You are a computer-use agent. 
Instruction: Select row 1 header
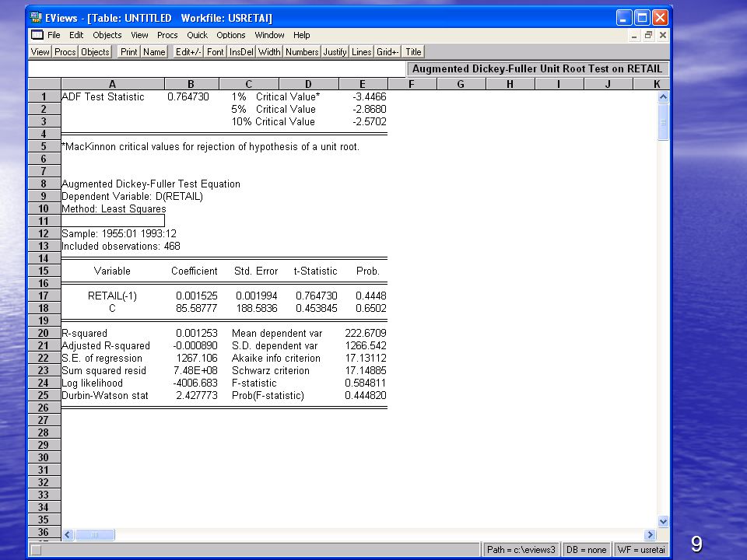pyautogui.click(x=44, y=96)
